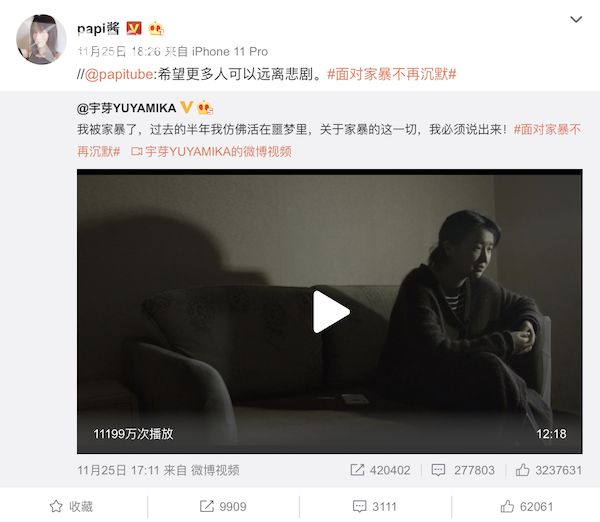This screenshot has width=600, height=522.
Task: Repost using the 9909 share button
Action: pos(223,506)
